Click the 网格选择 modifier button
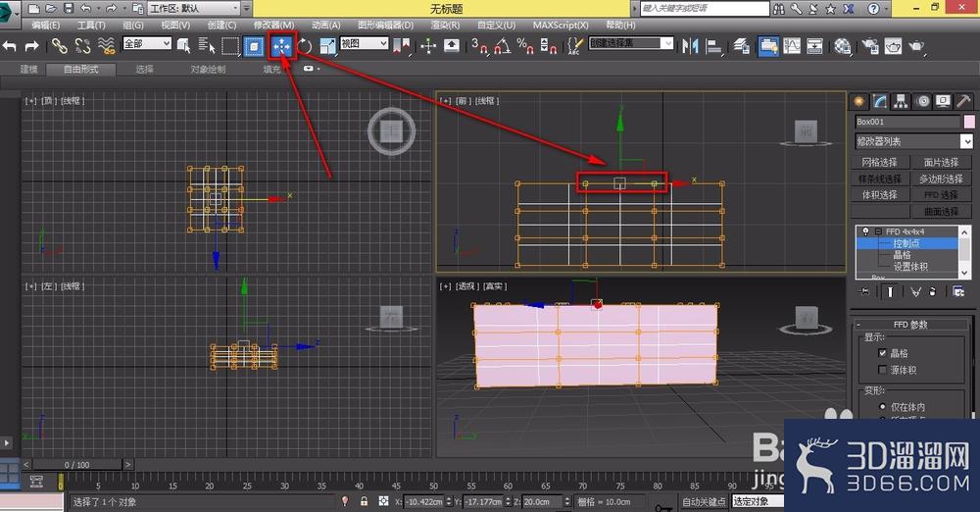This screenshot has height=512, width=980. [x=879, y=162]
